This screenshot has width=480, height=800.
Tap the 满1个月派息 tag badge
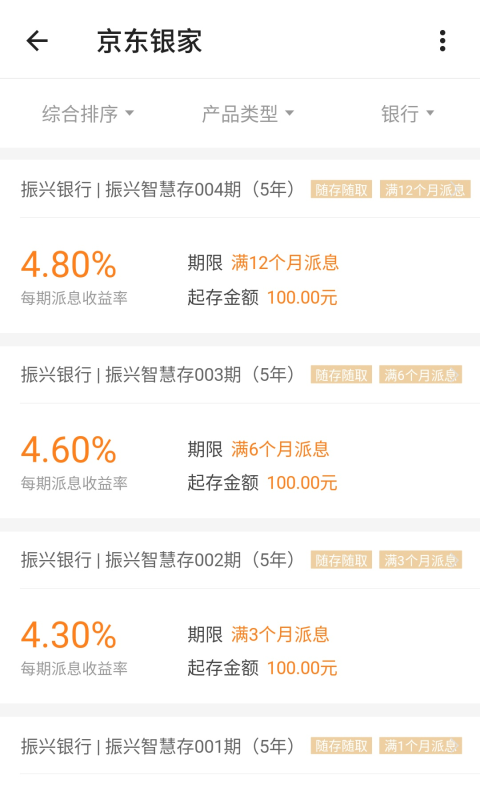click(420, 746)
